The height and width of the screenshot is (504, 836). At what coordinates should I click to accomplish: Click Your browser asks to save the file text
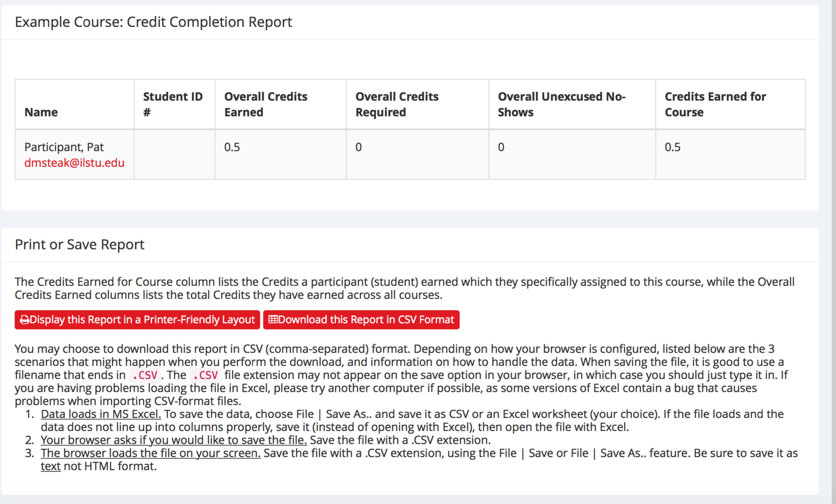pos(173,440)
